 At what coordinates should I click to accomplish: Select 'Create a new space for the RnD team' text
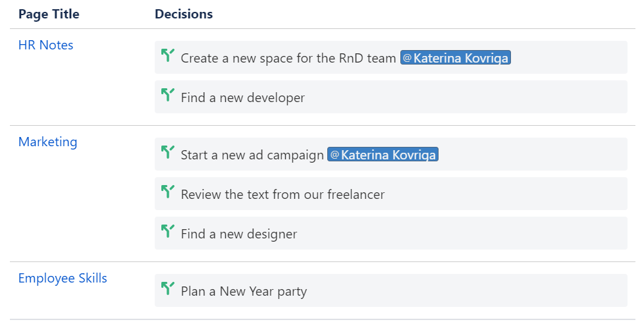click(288, 59)
